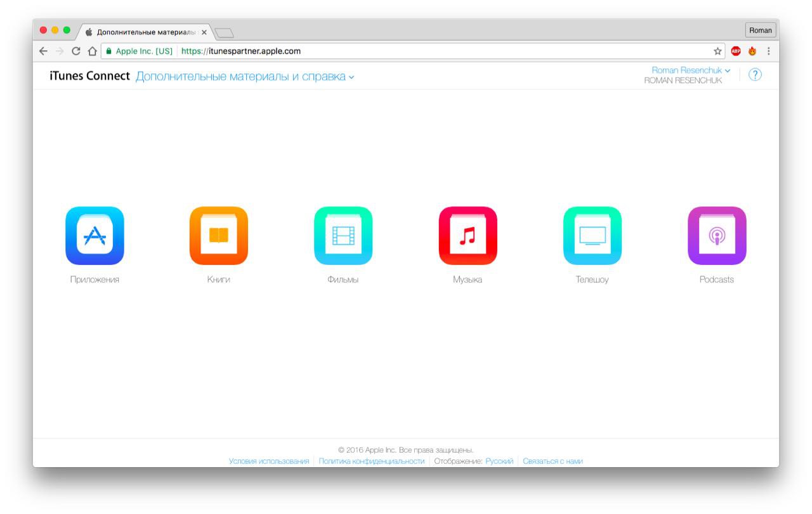
Task: Click the browser forward arrow
Action: 60,51
